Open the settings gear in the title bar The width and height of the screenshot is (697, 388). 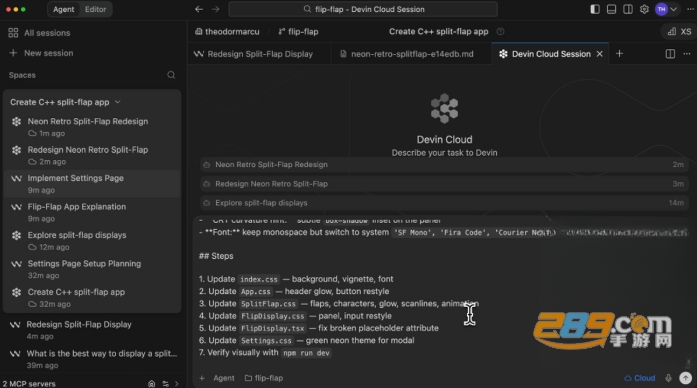(644, 9)
